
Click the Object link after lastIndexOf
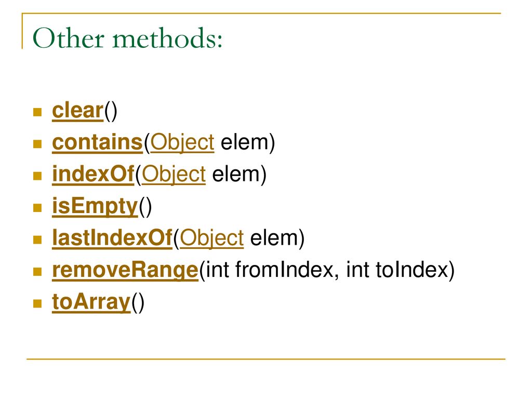(212, 238)
